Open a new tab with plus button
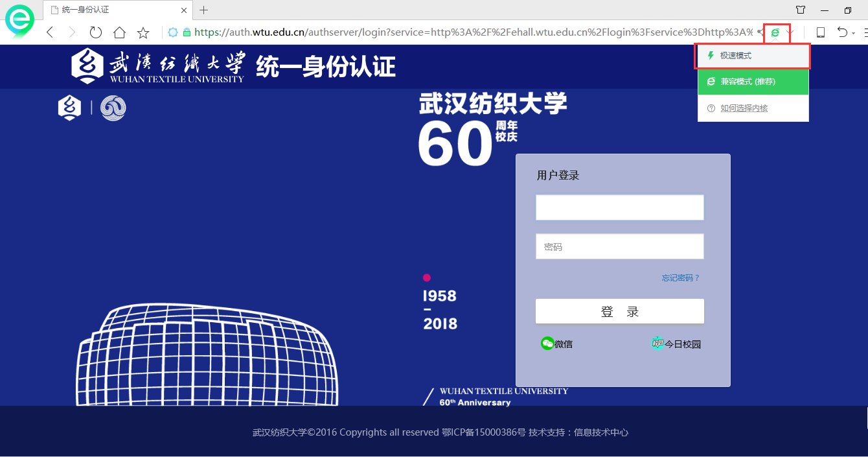The height and width of the screenshot is (457, 868). pos(203,10)
